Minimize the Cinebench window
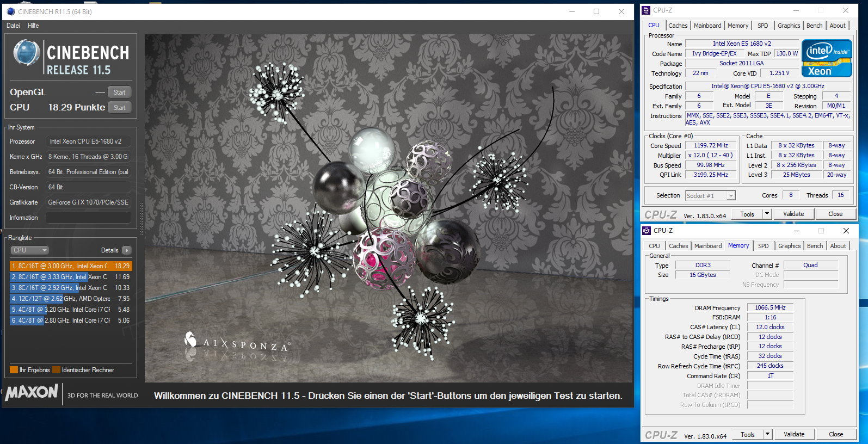The height and width of the screenshot is (444, 868). pyautogui.click(x=572, y=11)
